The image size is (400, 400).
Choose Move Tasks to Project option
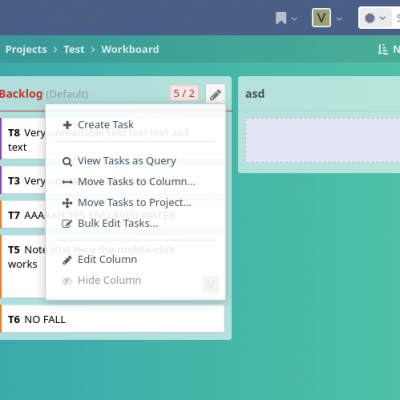coord(135,203)
